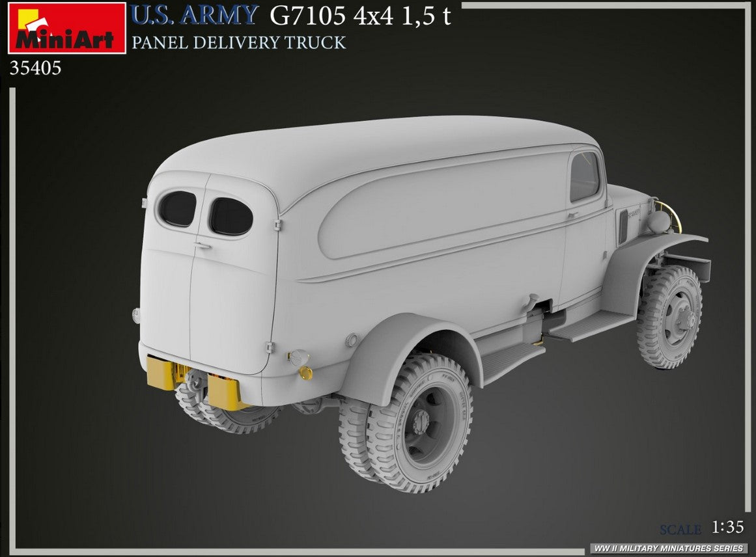Click the truck's front wheel

point(669,317)
